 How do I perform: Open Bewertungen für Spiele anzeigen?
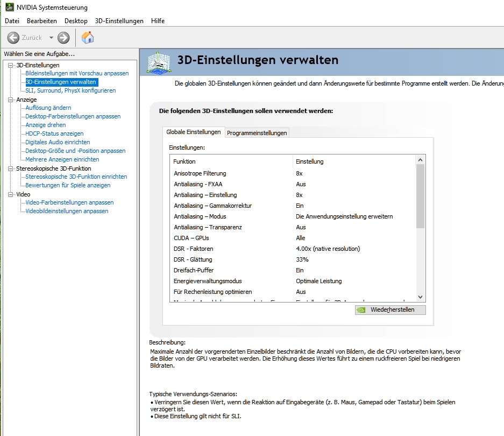click(x=68, y=185)
